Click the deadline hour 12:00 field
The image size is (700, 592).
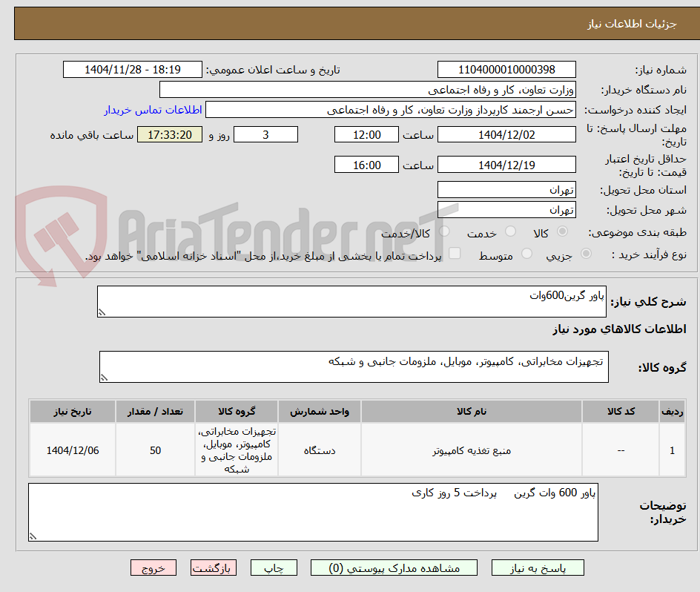(x=366, y=134)
